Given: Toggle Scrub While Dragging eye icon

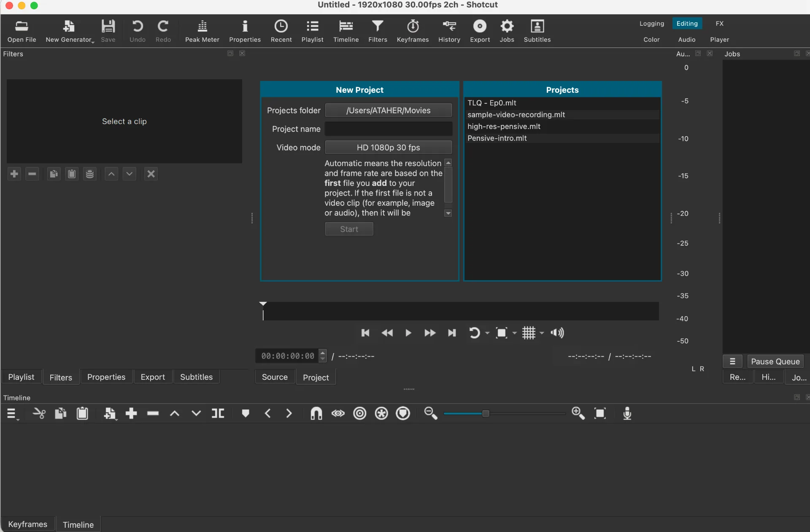Looking at the screenshot, I should pos(338,414).
